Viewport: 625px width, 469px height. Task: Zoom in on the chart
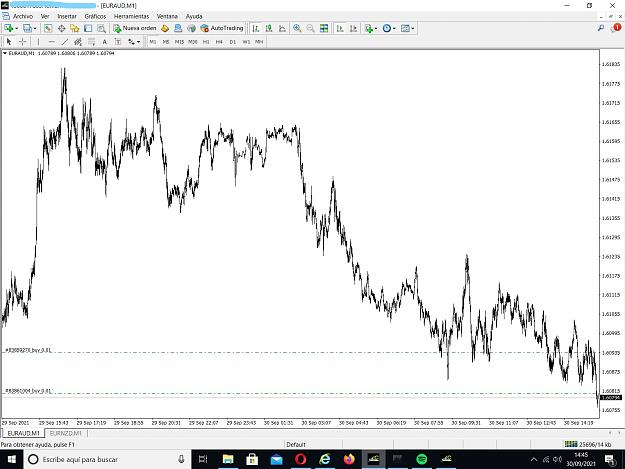click(x=297, y=28)
